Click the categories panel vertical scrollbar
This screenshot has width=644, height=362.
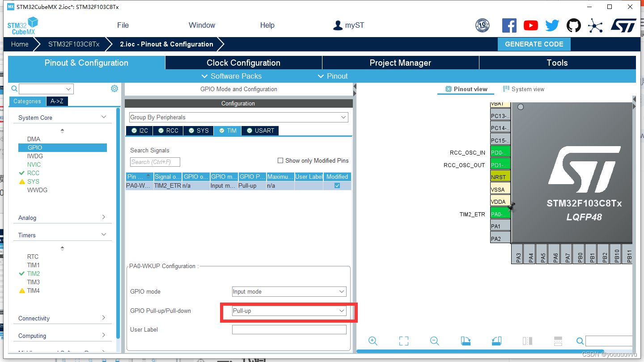118,223
